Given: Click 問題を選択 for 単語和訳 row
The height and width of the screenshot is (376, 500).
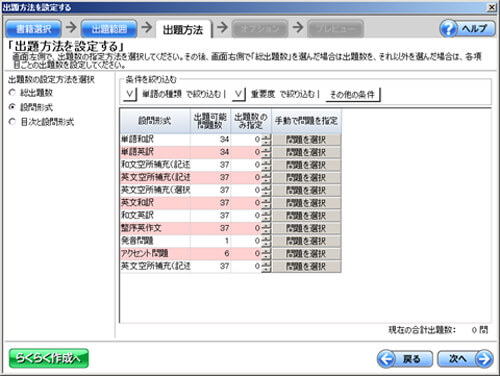Looking at the screenshot, I should click(x=306, y=140).
